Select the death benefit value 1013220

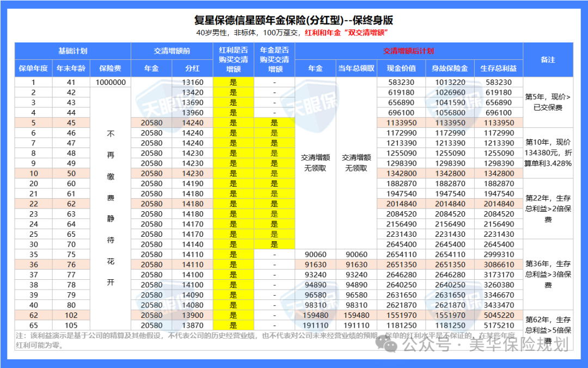(450, 83)
